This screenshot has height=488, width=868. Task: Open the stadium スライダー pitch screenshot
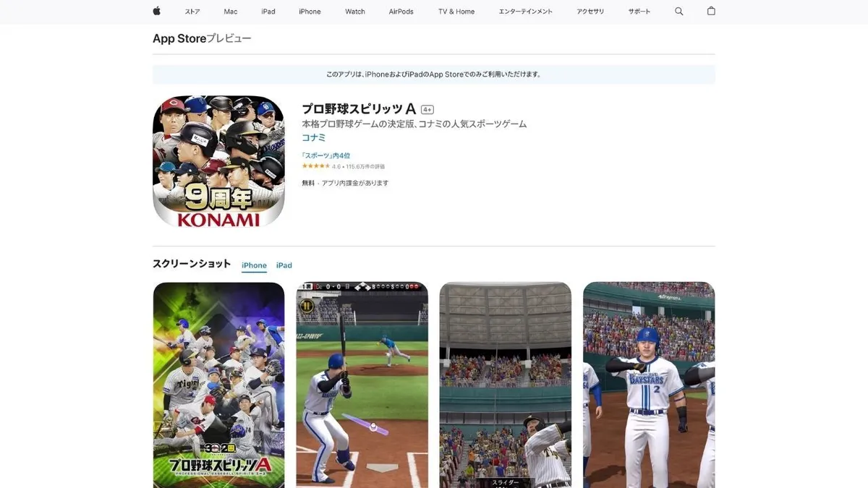click(x=506, y=385)
